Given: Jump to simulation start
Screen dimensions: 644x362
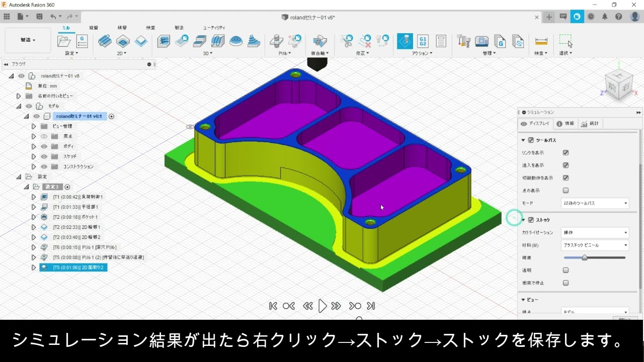Looking at the screenshot, I should click(273, 306).
